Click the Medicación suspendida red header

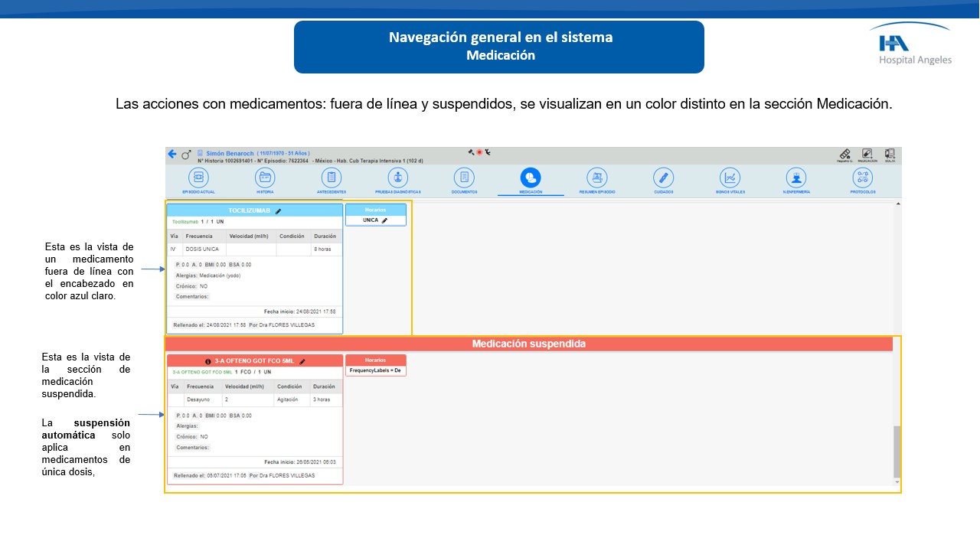coord(529,344)
